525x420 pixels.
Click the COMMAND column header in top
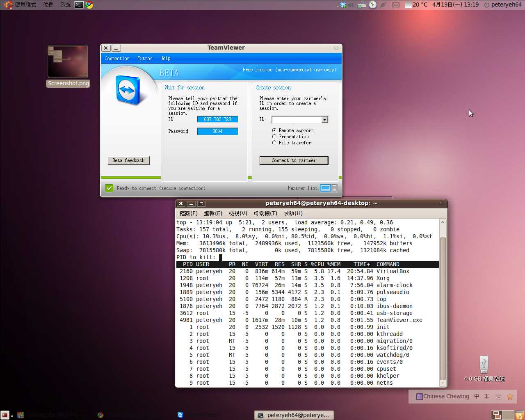[388, 264]
